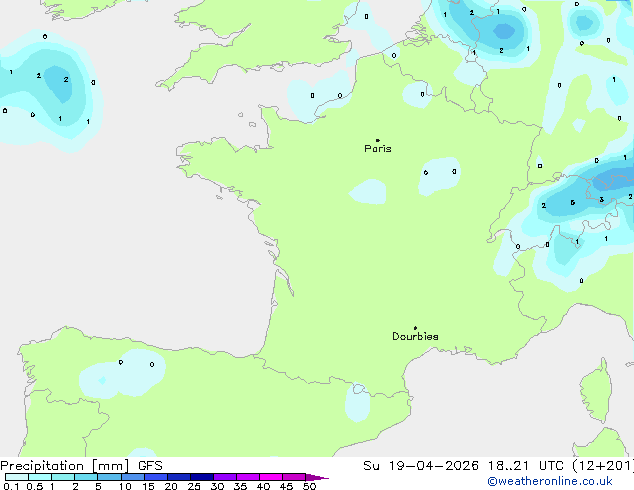The image size is (634, 490).
Task: Click the 'Su 19-04-2026' forecast date text
Action: (421, 466)
